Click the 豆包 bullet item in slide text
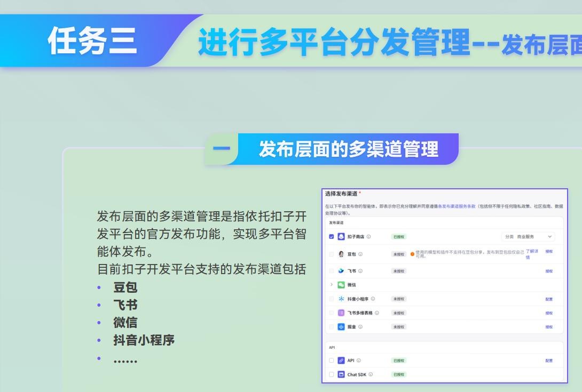This screenshot has height=392, width=582. [x=125, y=287]
